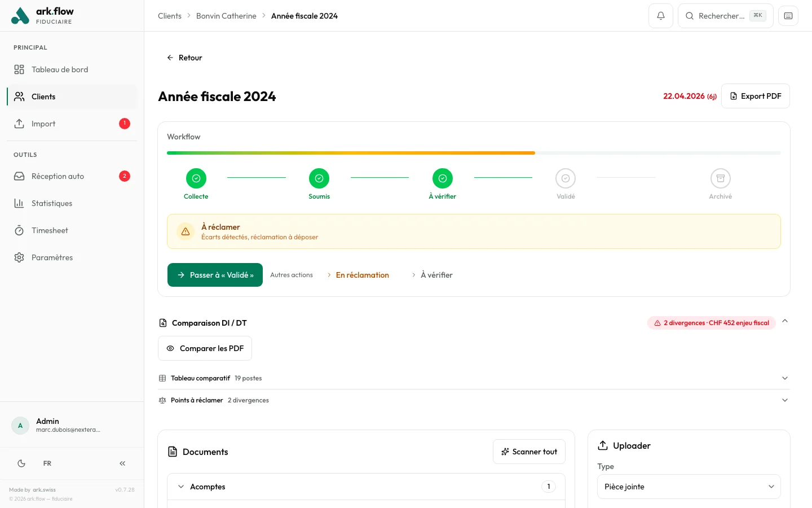Collapse the sidebar with the double-chevron icon

point(122,463)
